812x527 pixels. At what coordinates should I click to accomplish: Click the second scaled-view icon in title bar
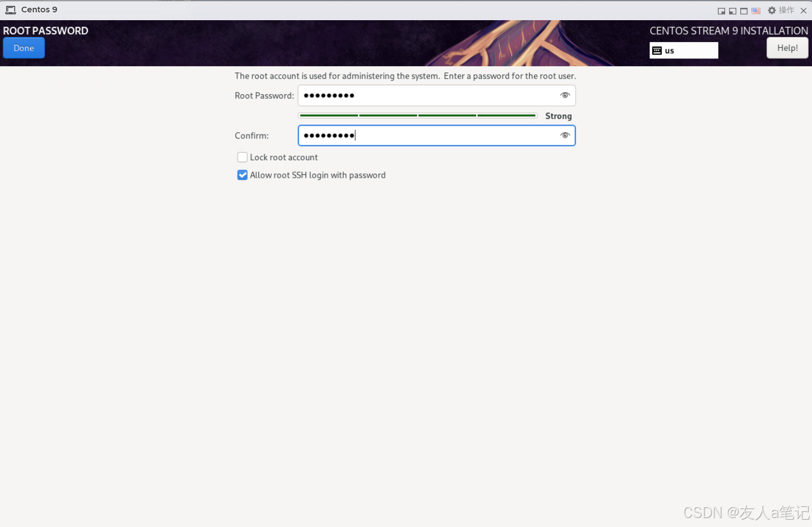(732, 11)
